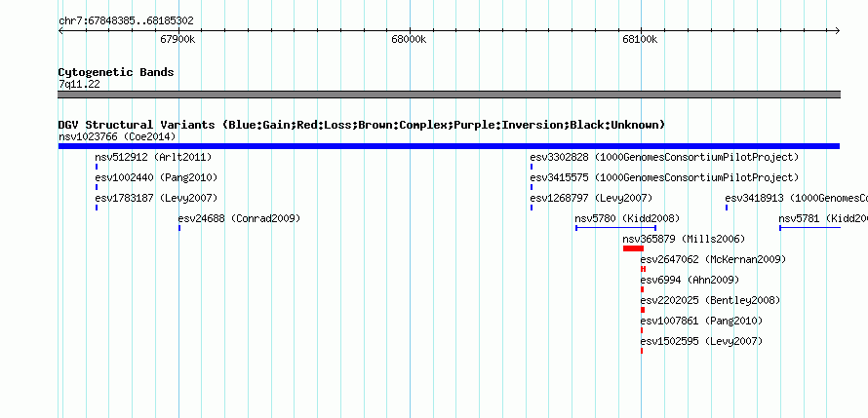Click the esv24688 blue gain marker
This screenshot has height=418, width=868.
point(179,228)
